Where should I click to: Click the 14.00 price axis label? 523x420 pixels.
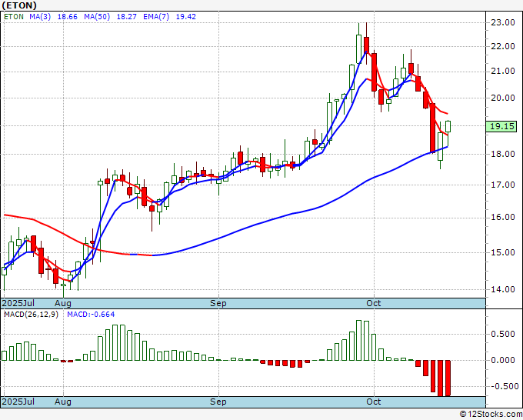pyautogui.click(x=503, y=289)
